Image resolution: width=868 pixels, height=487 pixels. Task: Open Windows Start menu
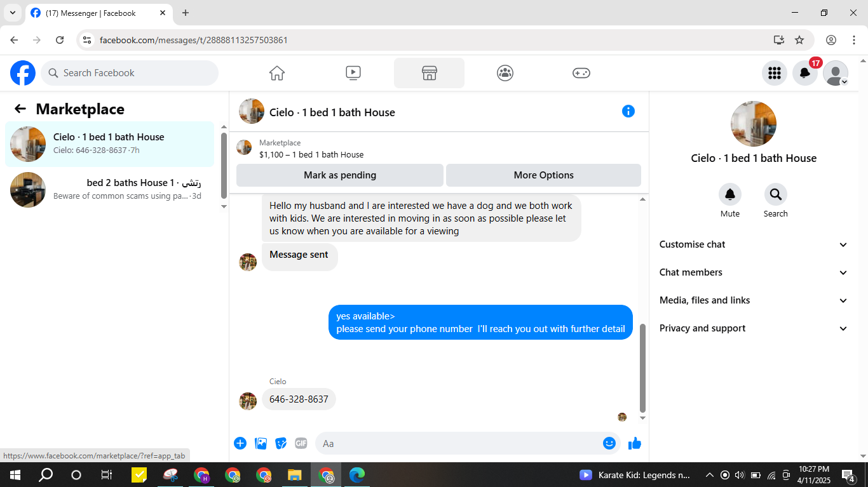click(x=15, y=475)
